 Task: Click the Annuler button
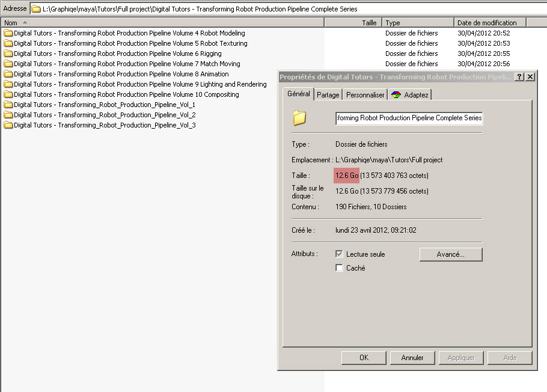[412, 358]
